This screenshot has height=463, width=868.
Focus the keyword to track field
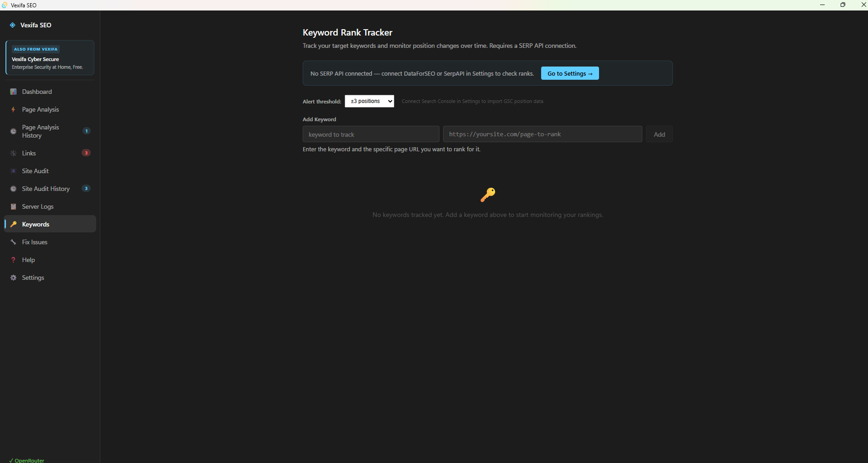pyautogui.click(x=371, y=134)
